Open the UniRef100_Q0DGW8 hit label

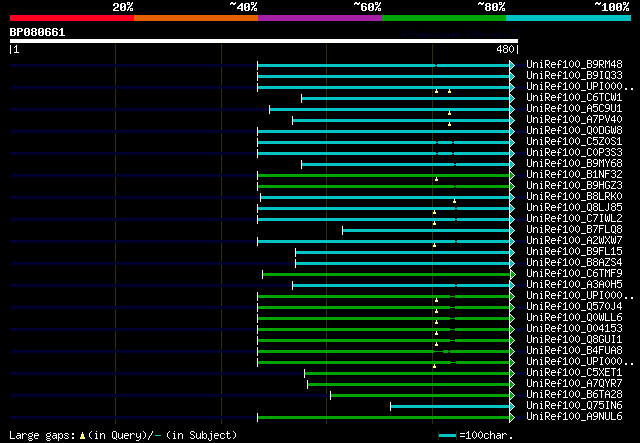574,130
